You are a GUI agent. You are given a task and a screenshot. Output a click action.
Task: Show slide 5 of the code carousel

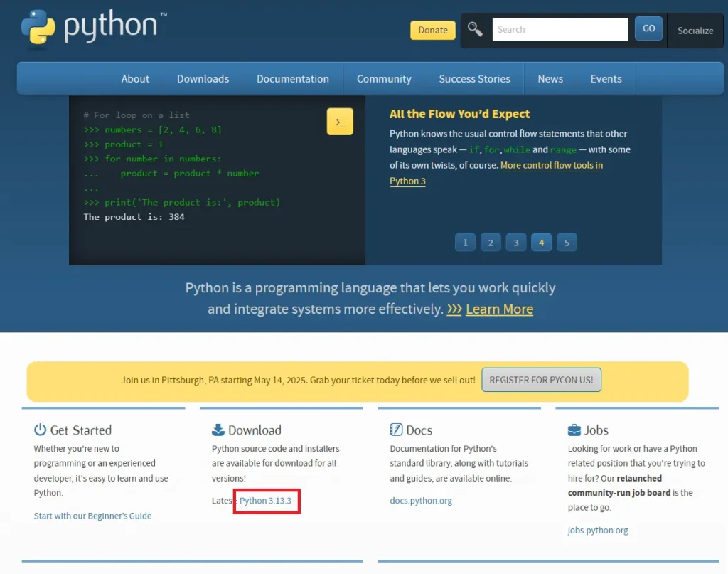pyautogui.click(x=567, y=243)
